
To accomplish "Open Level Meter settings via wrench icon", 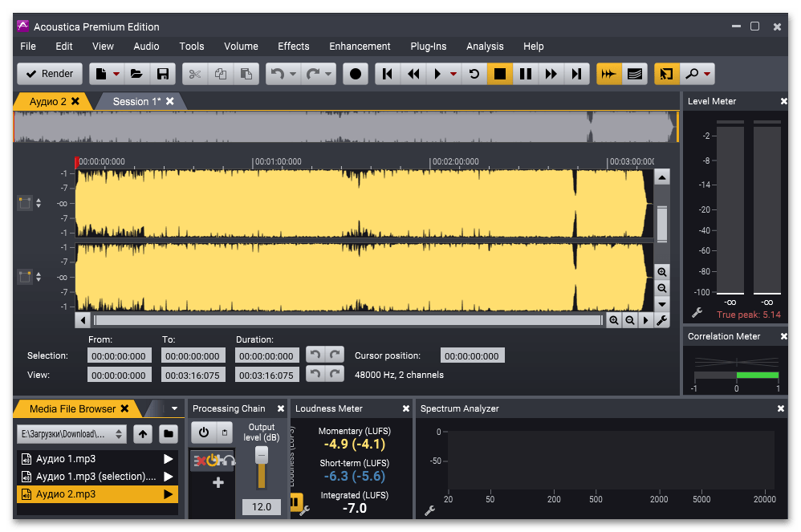I will tap(697, 313).
